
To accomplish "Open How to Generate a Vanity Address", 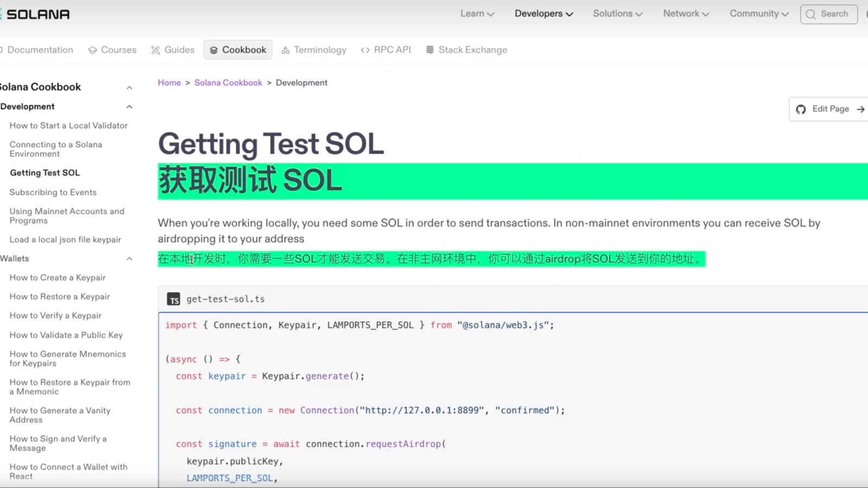I will (60, 415).
